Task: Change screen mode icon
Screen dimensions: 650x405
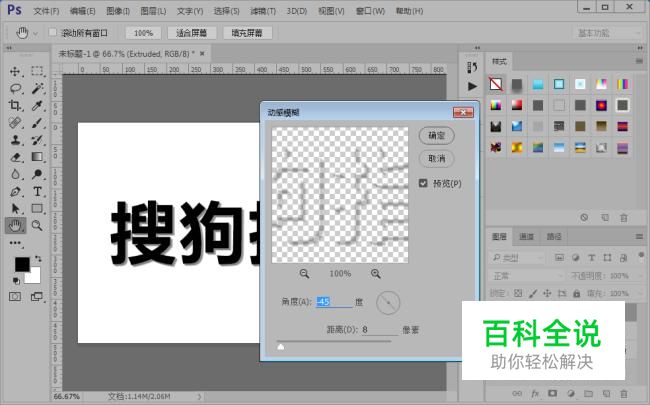Action: pos(37,296)
